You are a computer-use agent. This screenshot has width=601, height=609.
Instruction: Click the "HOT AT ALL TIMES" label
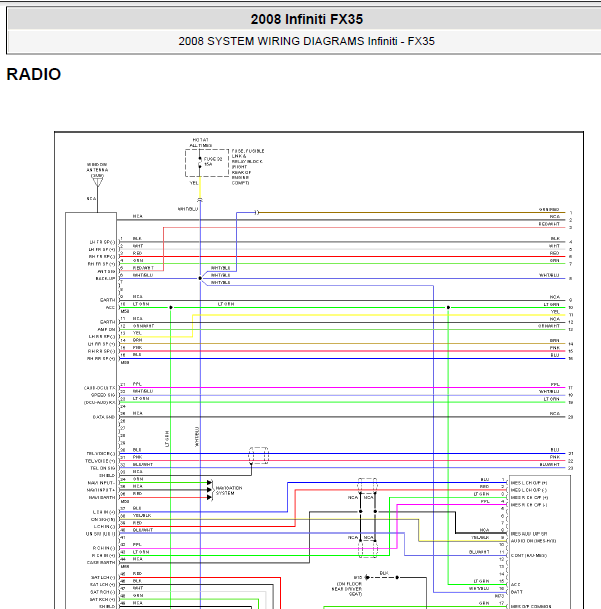tap(200, 143)
